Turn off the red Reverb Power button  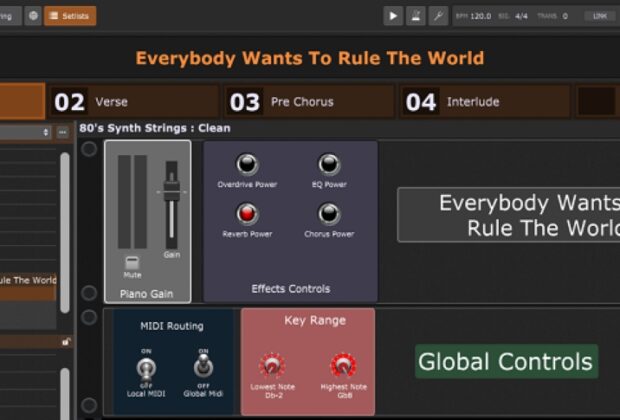[247, 214]
